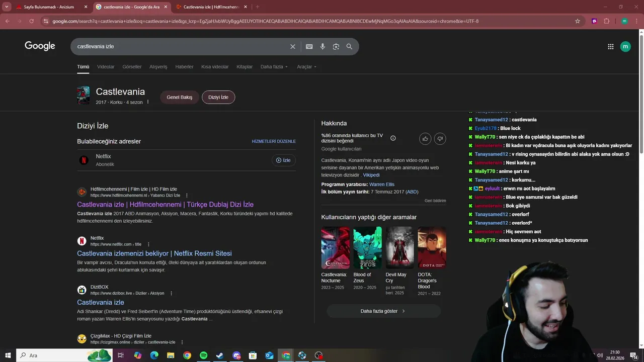Click Geri bildirim link
The width and height of the screenshot is (644, 362).
point(435,201)
